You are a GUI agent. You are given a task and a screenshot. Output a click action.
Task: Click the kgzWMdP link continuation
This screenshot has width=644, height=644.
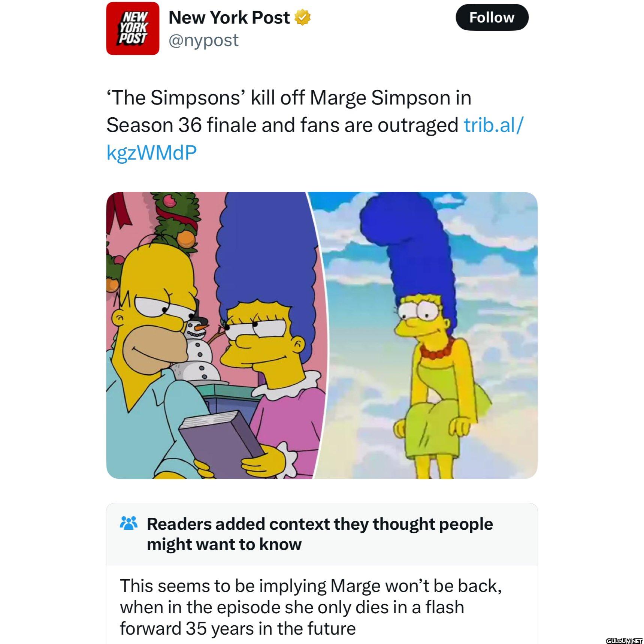(x=151, y=152)
